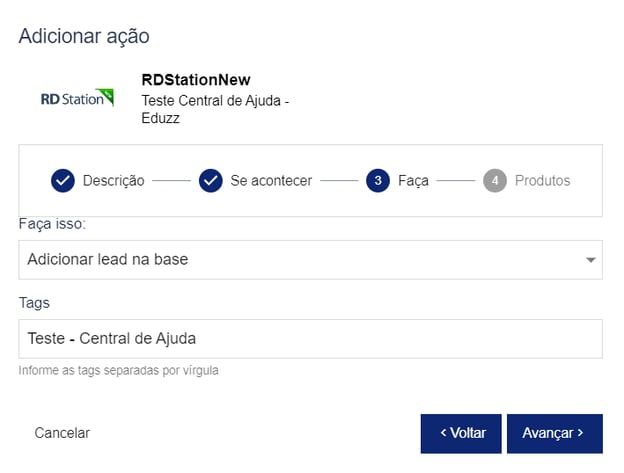Viewport: 624px width, 473px height.
Task: Click the Avançar button
Action: [554, 433]
